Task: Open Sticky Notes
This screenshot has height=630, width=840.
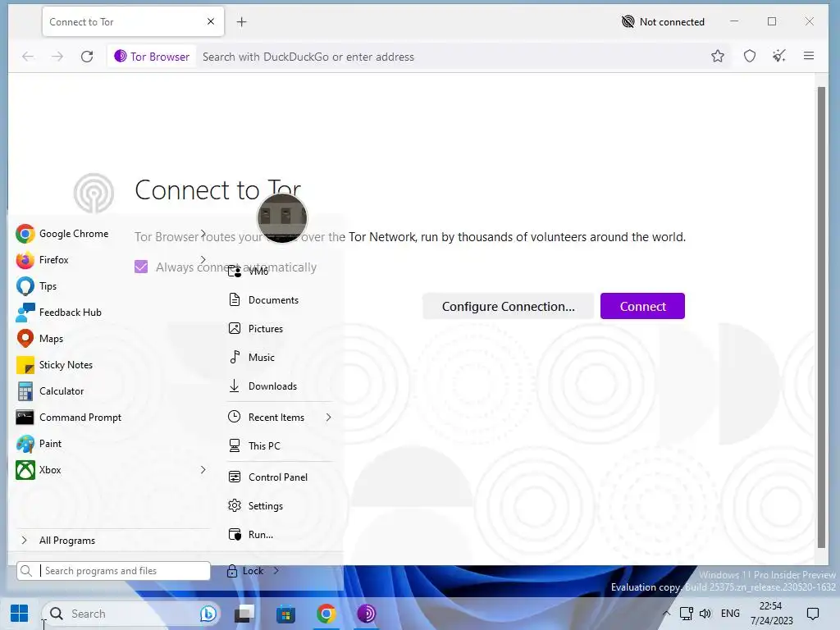Action: coord(55,365)
